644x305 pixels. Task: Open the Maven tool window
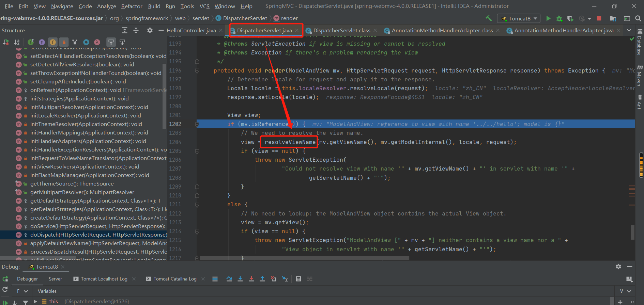[639, 76]
